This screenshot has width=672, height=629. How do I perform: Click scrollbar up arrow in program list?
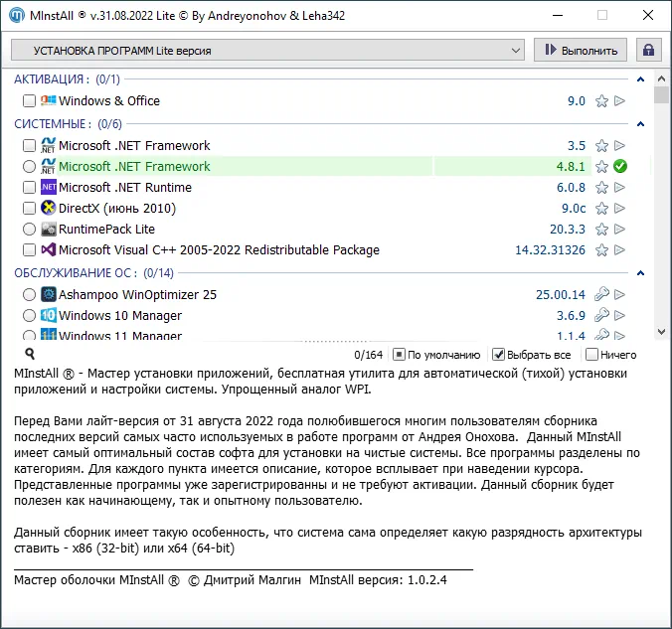coord(661,79)
